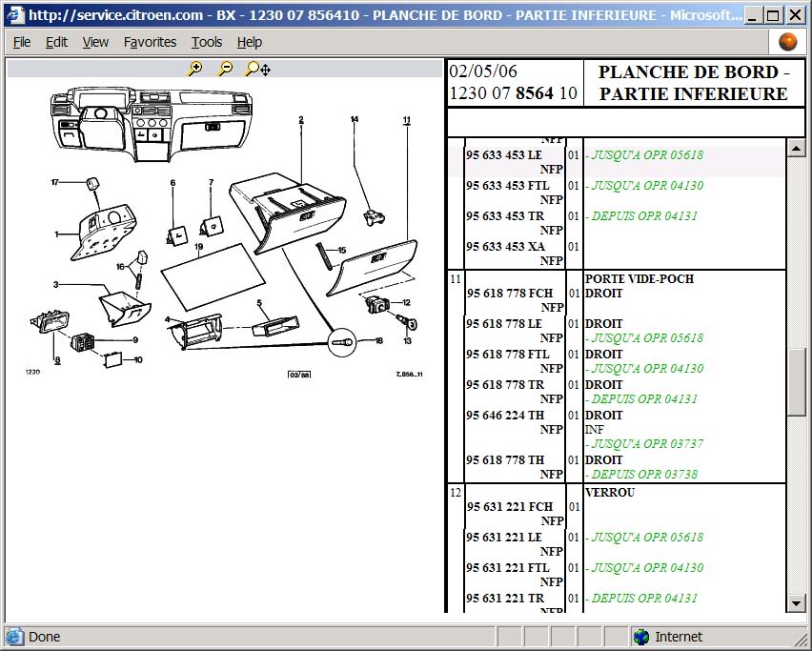This screenshot has height=651, width=812.
Task: Click callout number 19 in diagram
Action: click(x=199, y=247)
